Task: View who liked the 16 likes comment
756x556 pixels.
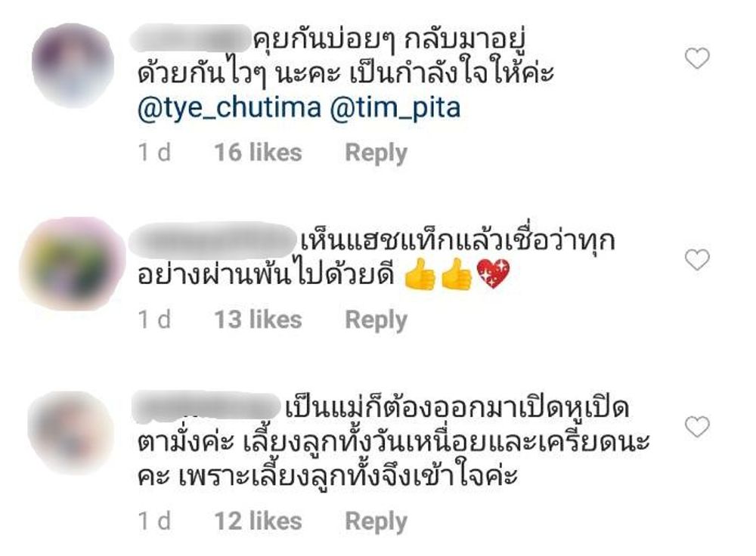Action: [x=258, y=153]
